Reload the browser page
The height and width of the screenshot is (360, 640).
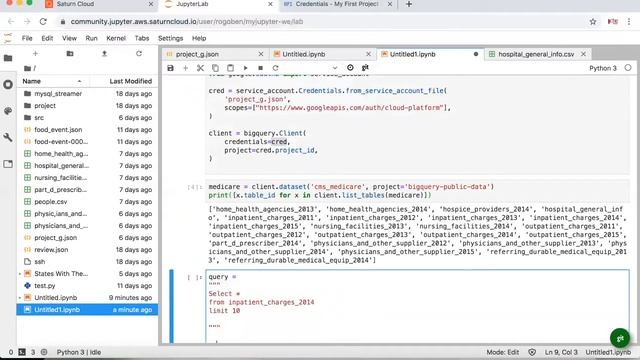click(x=43, y=22)
